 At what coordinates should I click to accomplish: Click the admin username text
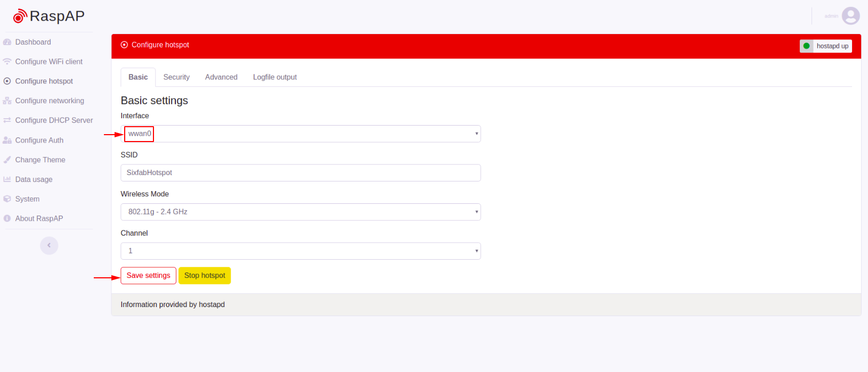click(x=831, y=16)
